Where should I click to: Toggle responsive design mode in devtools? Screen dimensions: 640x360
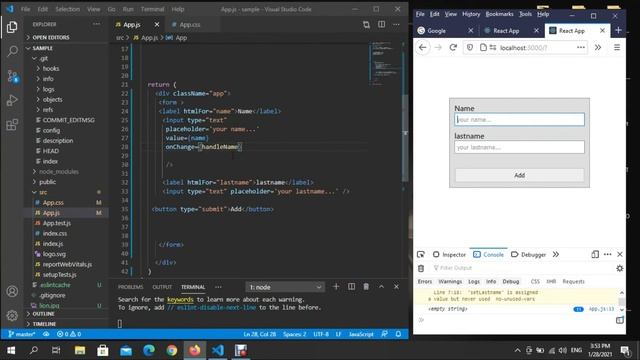pos(595,254)
